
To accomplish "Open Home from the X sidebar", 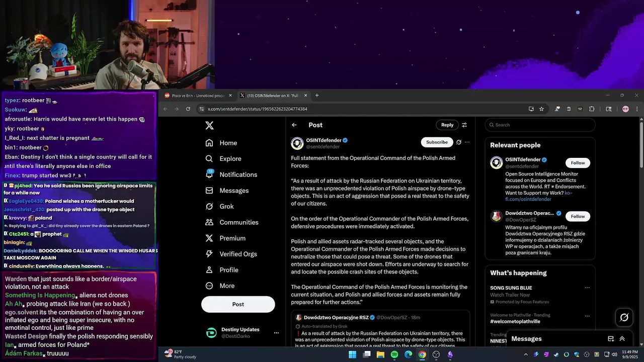I will click(221, 143).
